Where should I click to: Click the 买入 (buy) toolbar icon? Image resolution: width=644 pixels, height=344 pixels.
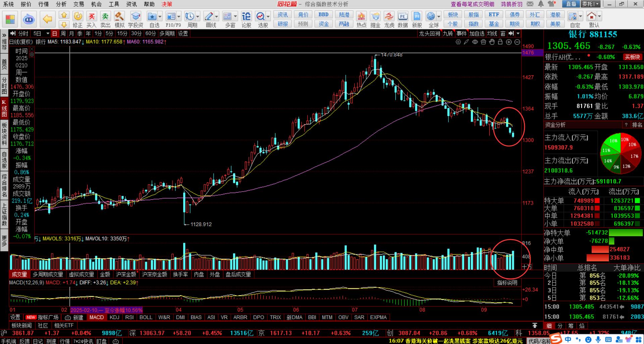pos(91,17)
